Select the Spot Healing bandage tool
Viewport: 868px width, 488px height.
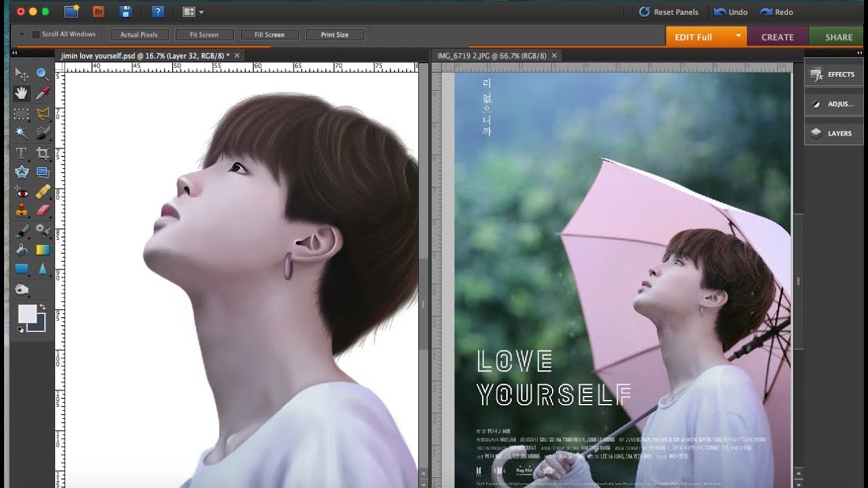point(43,192)
